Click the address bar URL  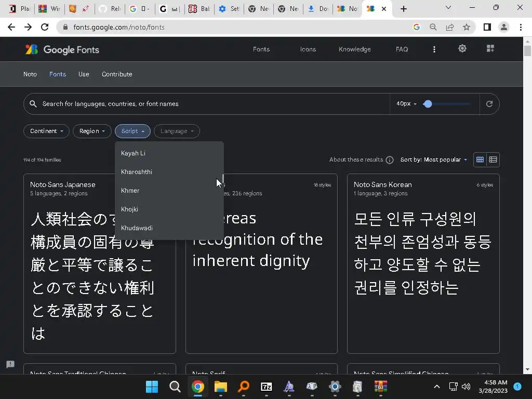(x=119, y=27)
